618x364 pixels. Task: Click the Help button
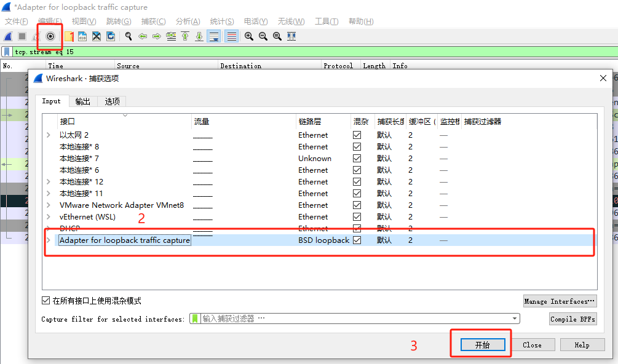(582, 345)
